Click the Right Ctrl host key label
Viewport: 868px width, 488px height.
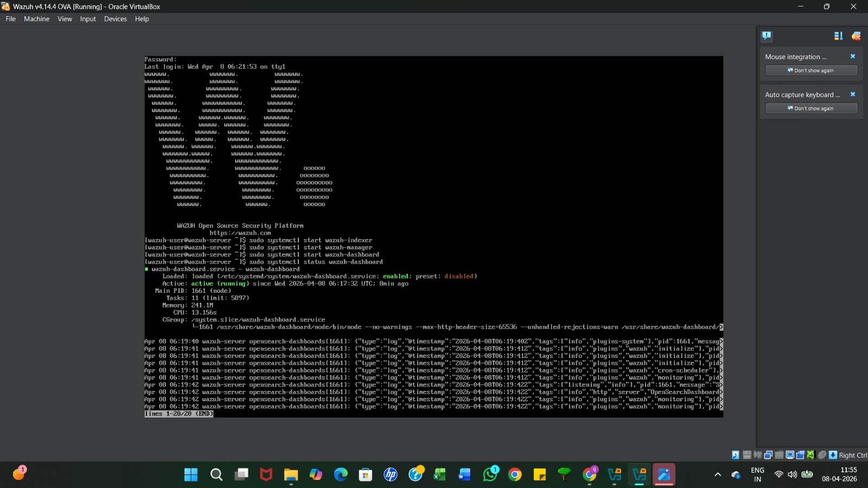(853, 455)
